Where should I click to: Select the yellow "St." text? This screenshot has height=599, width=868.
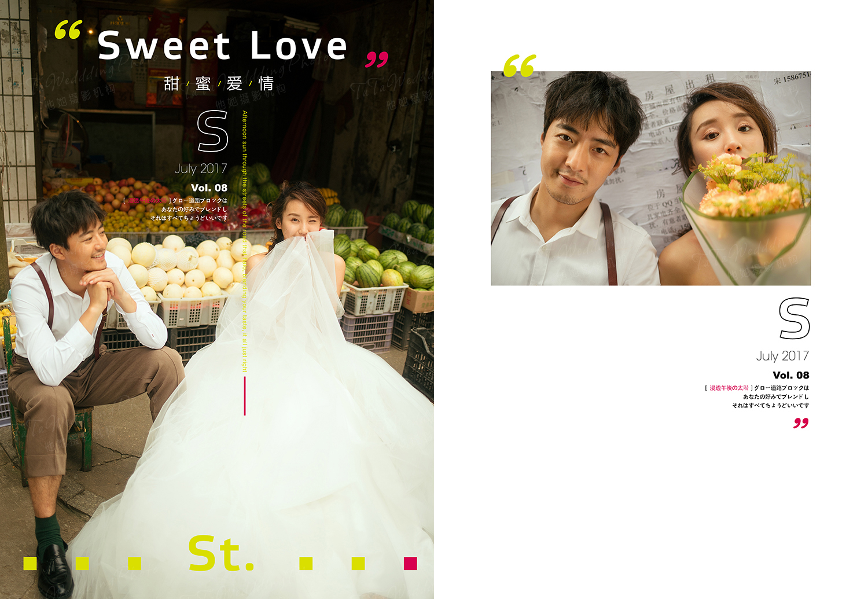tap(221, 553)
